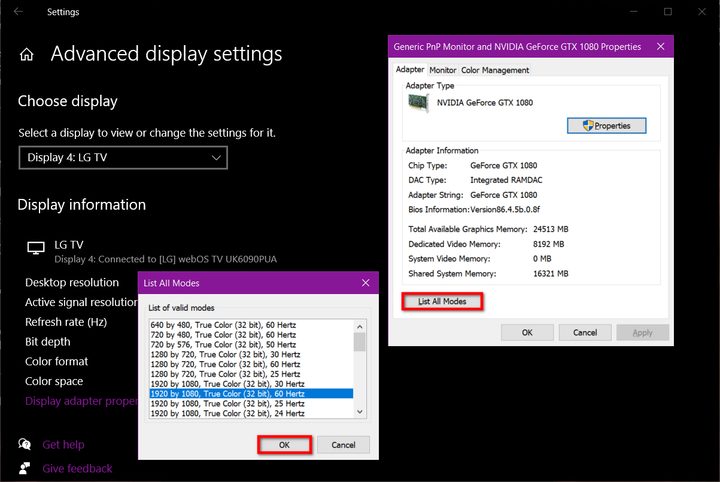Close the List All Modes dialog
This screenshot has height=482, width=720.
coord(366,283)
